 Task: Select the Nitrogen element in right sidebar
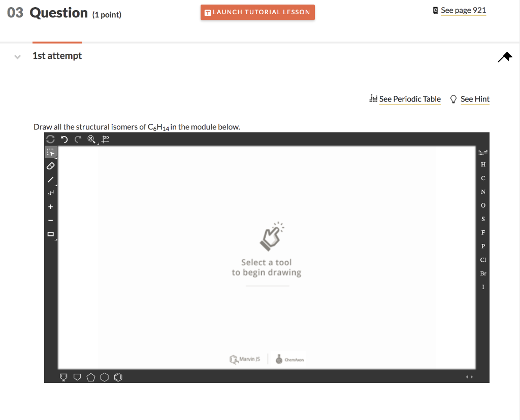[x=482, y=192]
